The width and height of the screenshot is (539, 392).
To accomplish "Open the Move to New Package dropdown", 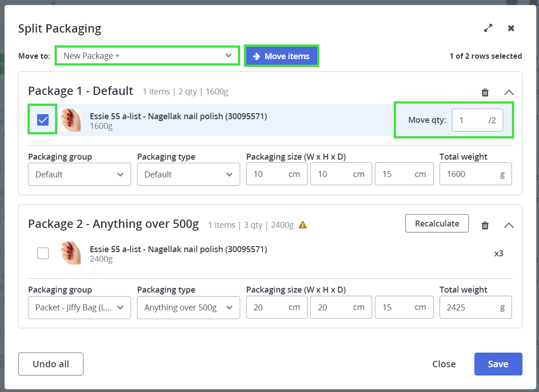I will click(147, 56).
